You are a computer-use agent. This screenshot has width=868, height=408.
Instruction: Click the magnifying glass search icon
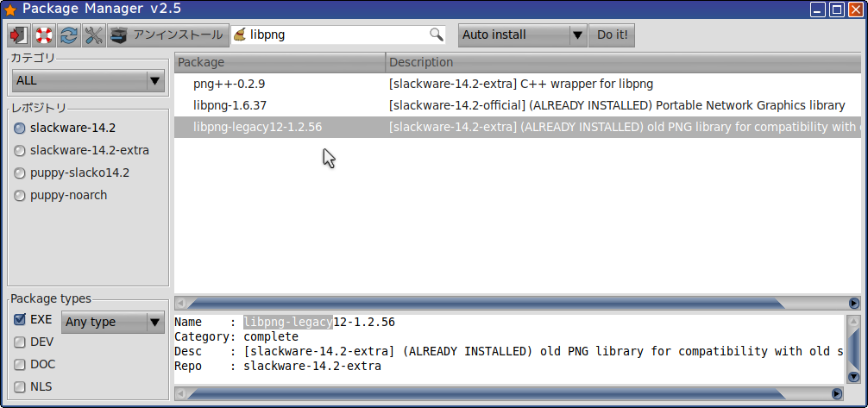click(437, 35)
